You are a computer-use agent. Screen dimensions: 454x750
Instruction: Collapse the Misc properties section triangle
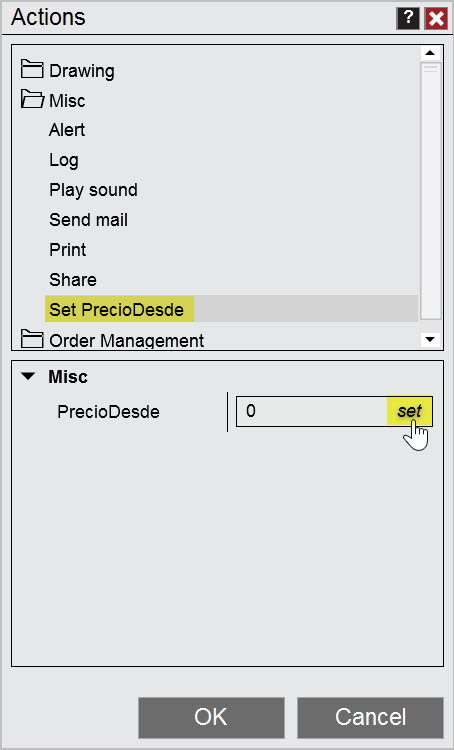[28, 376]
